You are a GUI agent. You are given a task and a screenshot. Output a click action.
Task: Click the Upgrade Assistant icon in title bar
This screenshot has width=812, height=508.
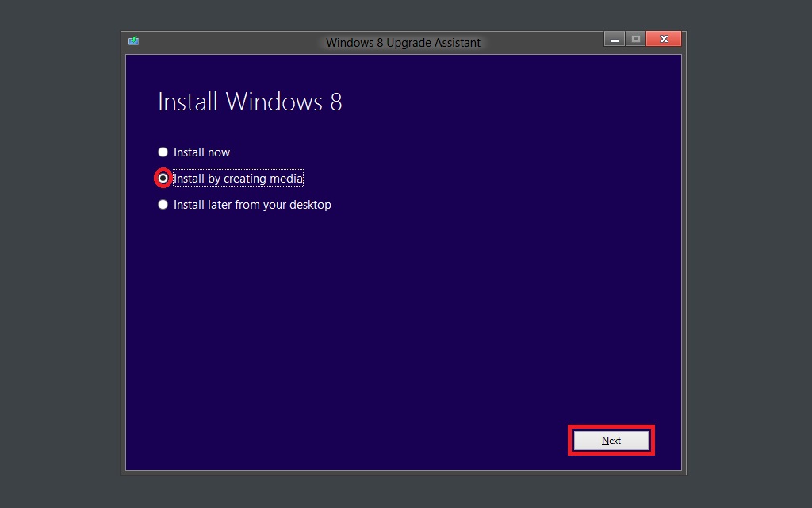pyautogui.click(x=133, y=41)
